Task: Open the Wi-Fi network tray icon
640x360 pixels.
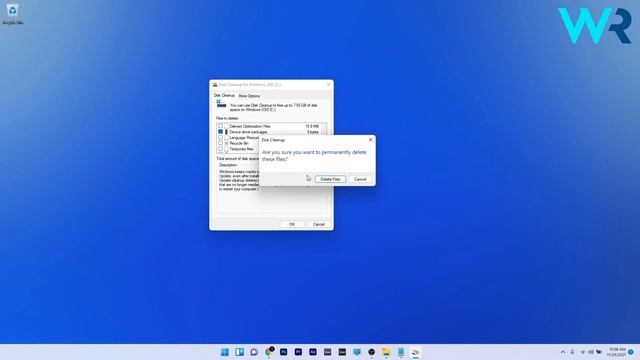Action: click(x=582, y=352)
